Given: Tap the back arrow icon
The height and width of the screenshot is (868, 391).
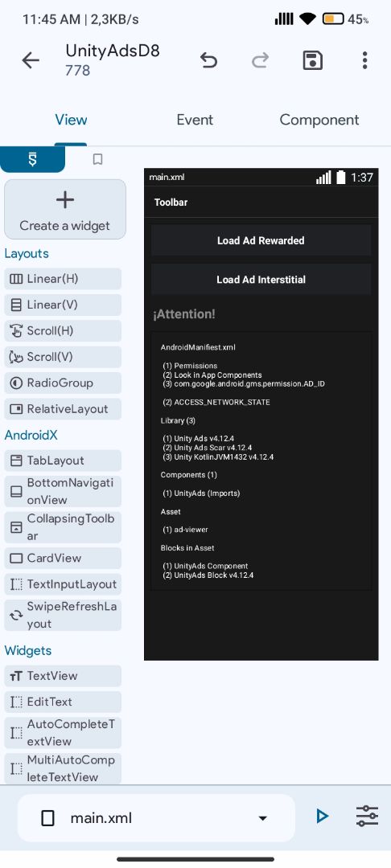Looking at the screenshot, I should click(31, 60).
